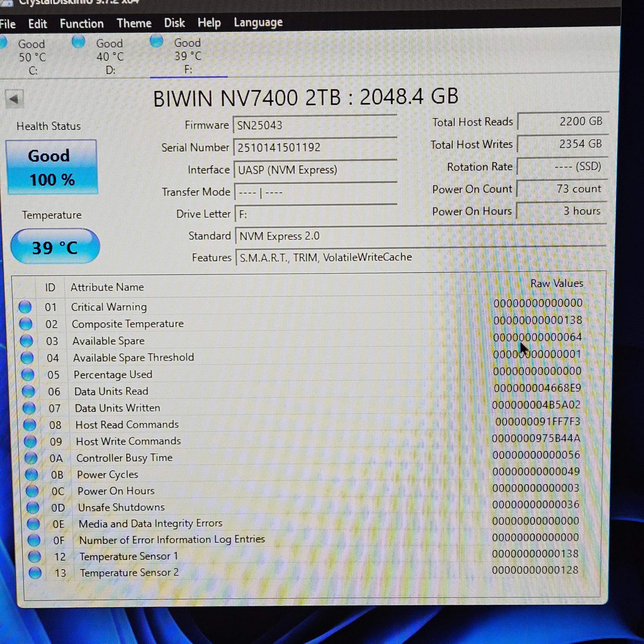Select the Unsafe Shutdowns attribute name
Viewport: 644px width, 644px height.
(x=121, y=507)
